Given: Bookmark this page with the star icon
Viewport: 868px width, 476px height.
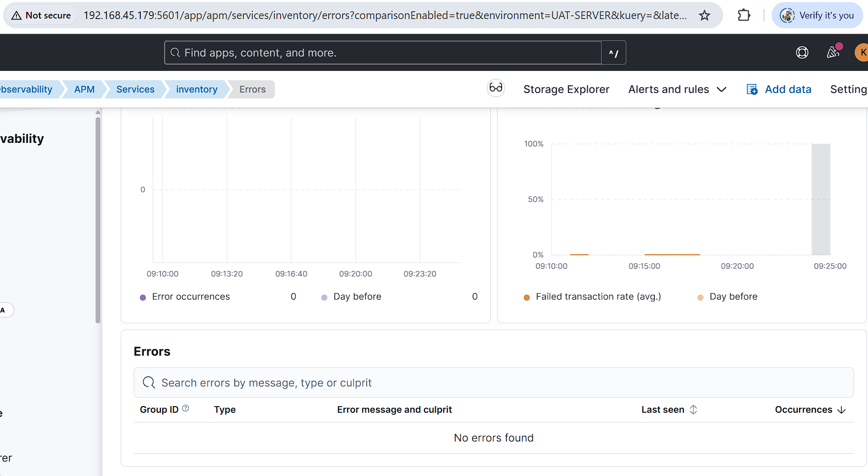Looking at the screenshot, I should pos(705,15).
